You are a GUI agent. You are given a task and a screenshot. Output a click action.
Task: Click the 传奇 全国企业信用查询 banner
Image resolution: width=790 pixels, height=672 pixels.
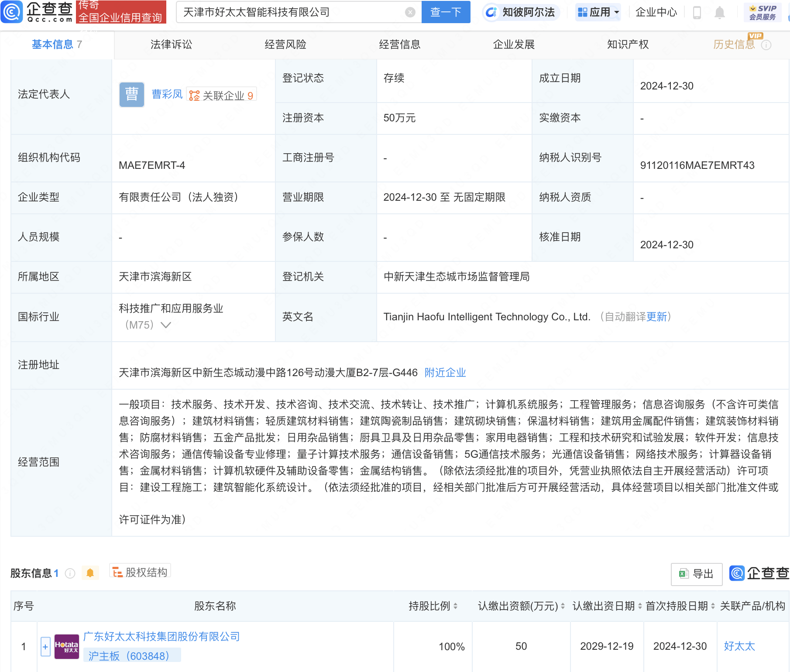121,12
